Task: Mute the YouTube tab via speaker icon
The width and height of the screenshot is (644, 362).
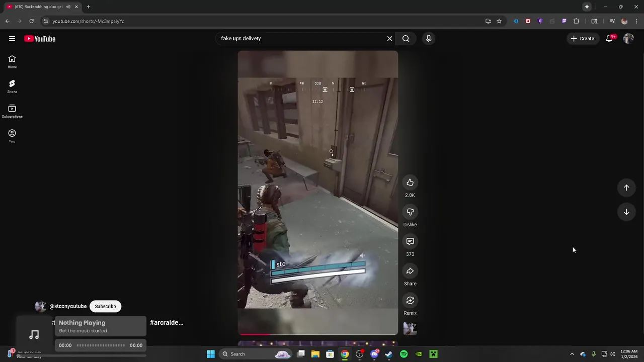Action: point(68,7)
